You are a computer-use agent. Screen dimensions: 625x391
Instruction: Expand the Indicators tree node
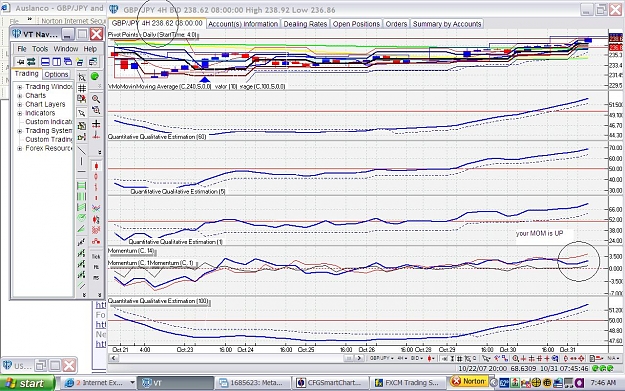click(x=20, y=113)
